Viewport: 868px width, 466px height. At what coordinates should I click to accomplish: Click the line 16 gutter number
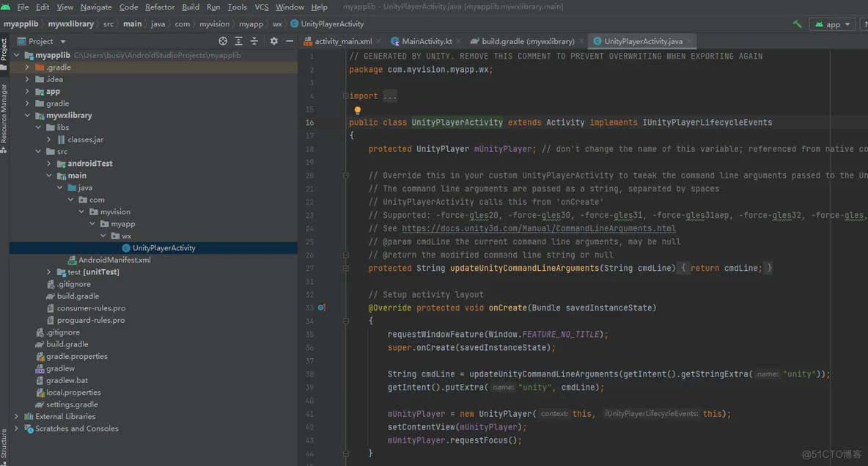309,123
